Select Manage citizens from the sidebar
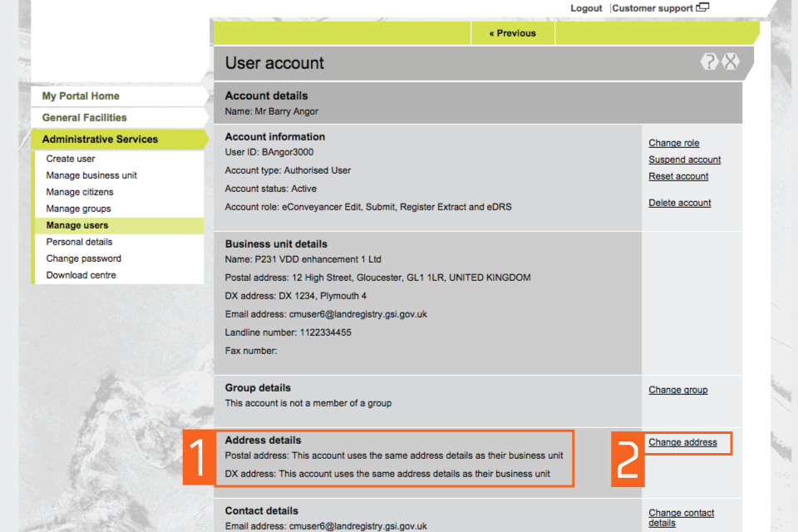Viewport: 798px width, 532px height. pyautogui.click(x=80, y=192)
